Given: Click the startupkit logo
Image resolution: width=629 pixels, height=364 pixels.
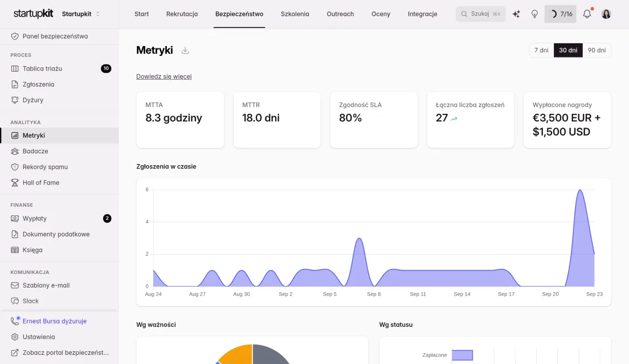Looking at the screenshot, I should (x=33, y=14).
